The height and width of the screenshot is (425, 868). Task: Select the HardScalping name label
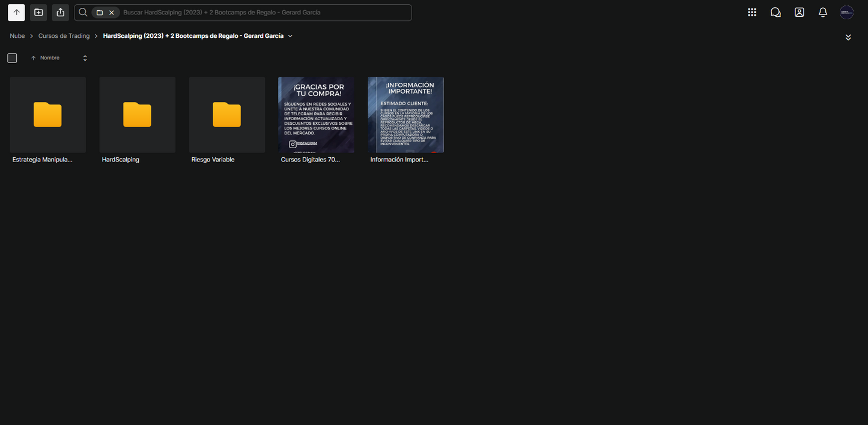[x=120, y=160]
